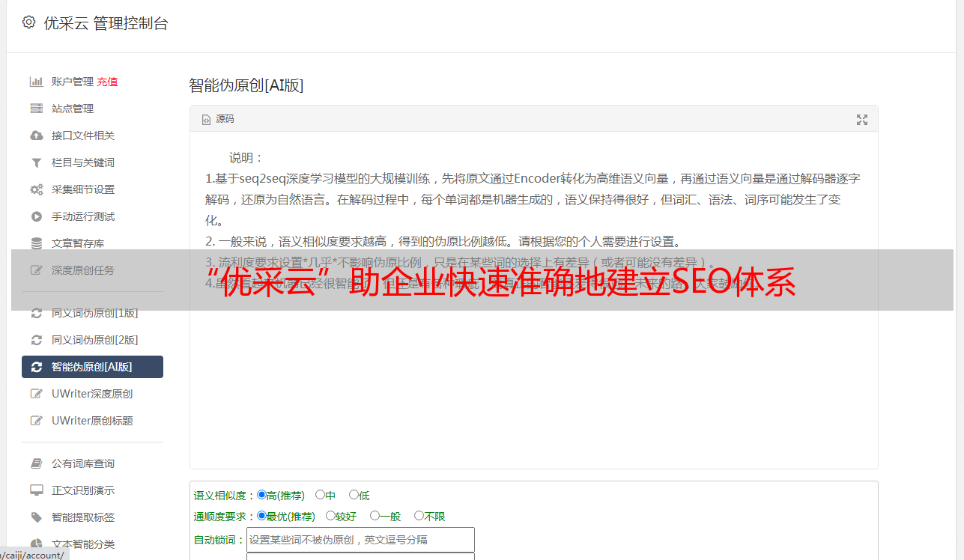Click the gear icon beside 优采云 管理控制台

coord(28,22)
